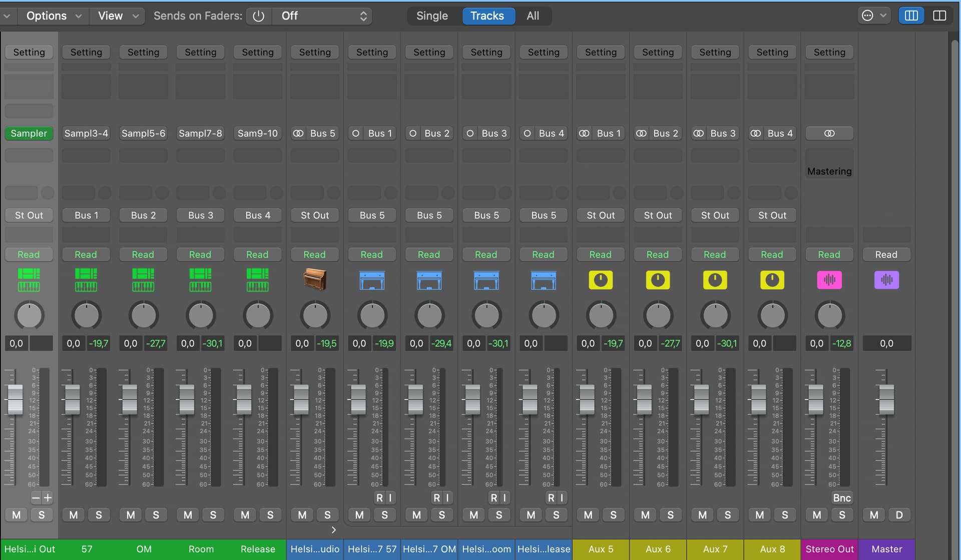Enable record on Helsi...7 OM channel

click(436, 498)
